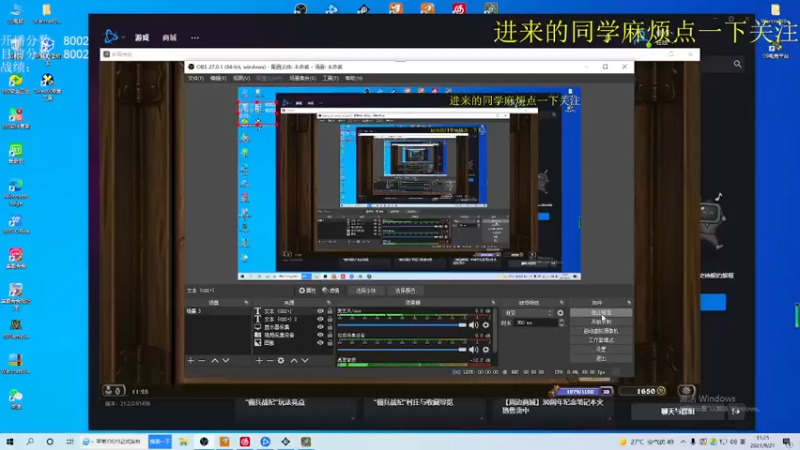
Task: Click the red NetEase Music taskbar icon
Action: tap(245, 442)
